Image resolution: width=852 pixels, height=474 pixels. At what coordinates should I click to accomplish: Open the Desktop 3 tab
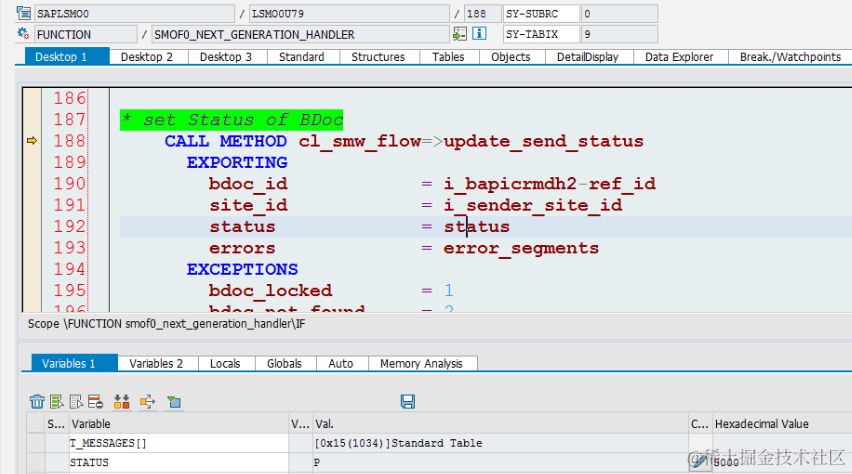coord(226,57)
